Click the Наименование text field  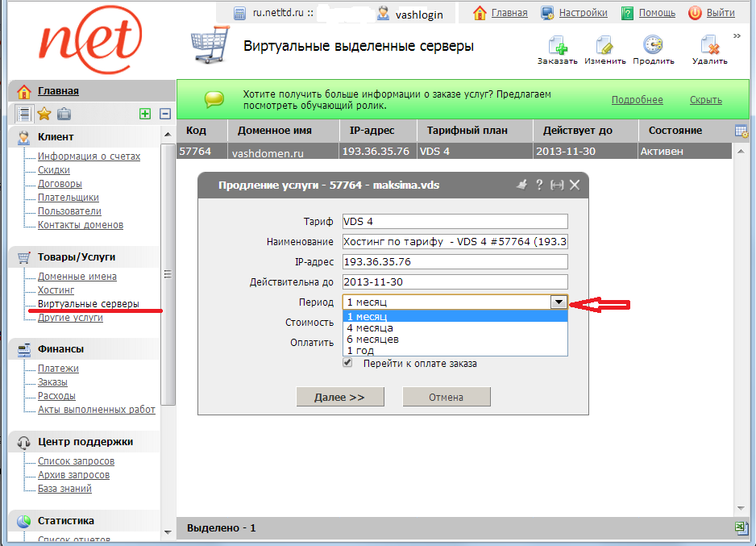pos(455,241)
